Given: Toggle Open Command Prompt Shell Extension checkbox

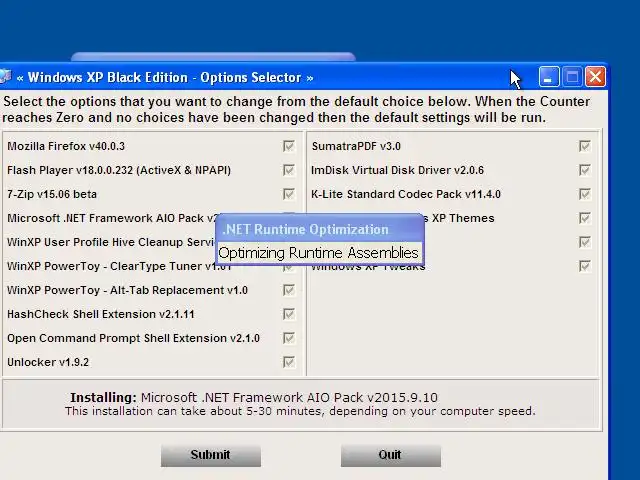Looking at the screenshot, I should point(289,338).
